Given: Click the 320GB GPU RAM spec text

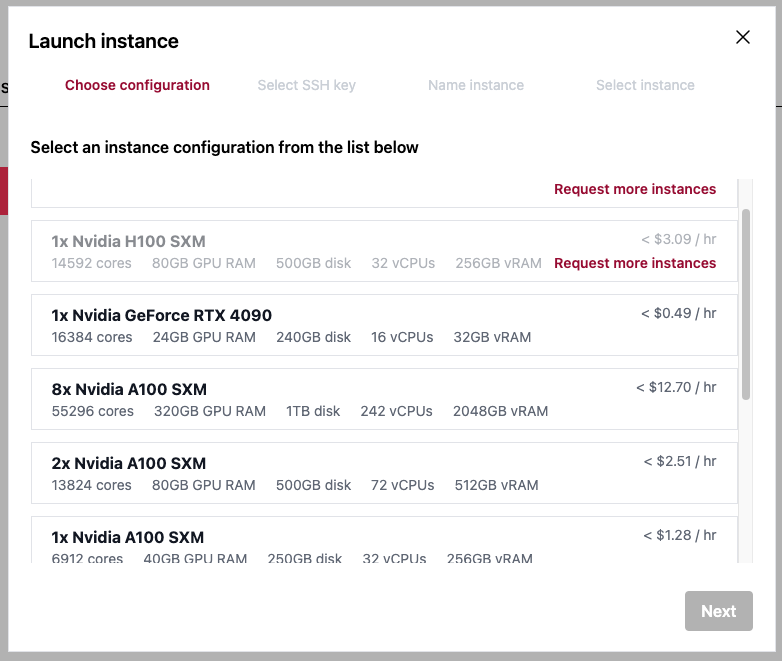Looking at the screenshot, I should (210, 411).
